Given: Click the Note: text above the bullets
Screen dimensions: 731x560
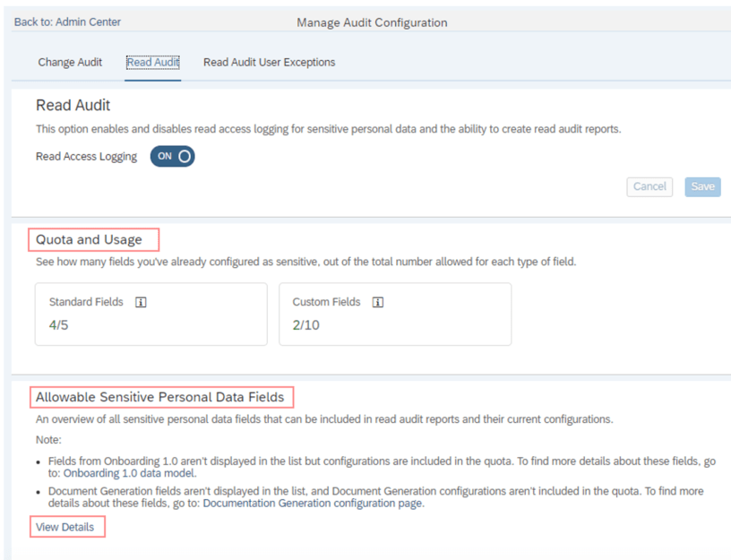Looking at the screenshot, I should coord(48,440).
